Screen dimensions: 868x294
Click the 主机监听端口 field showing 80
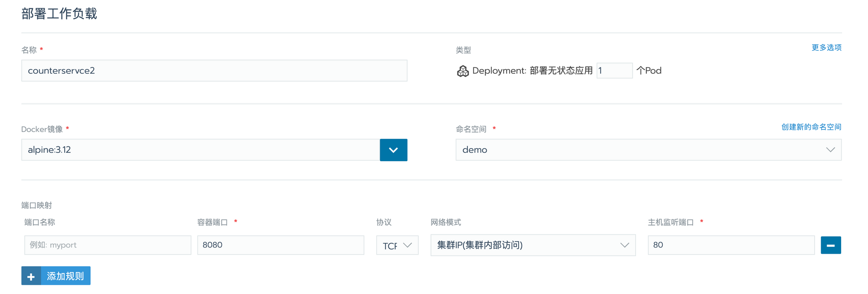pyautogui.click(x=730, y=245)
